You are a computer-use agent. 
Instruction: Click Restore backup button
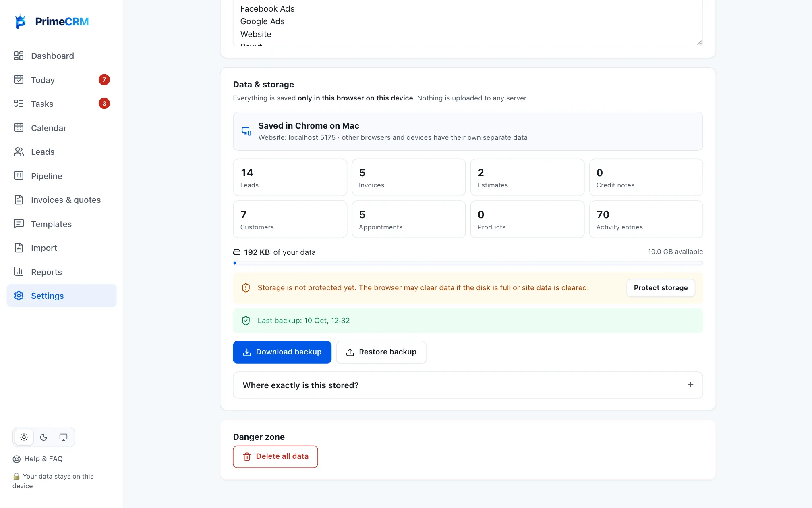381,352
